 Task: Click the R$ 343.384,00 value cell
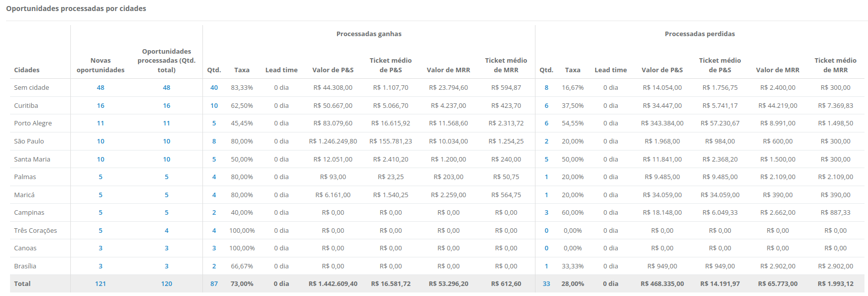click(x=662, y=123)
